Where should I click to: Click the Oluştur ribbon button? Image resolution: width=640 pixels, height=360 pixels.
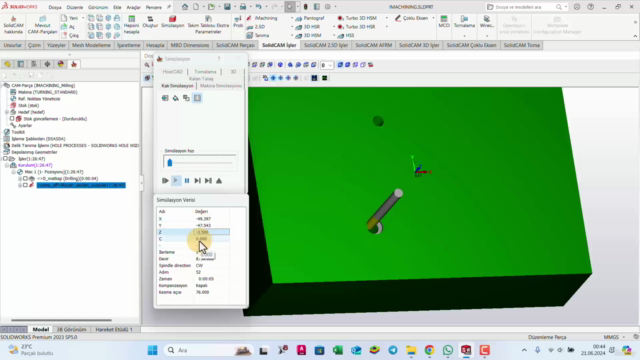[x=150, y=22]
